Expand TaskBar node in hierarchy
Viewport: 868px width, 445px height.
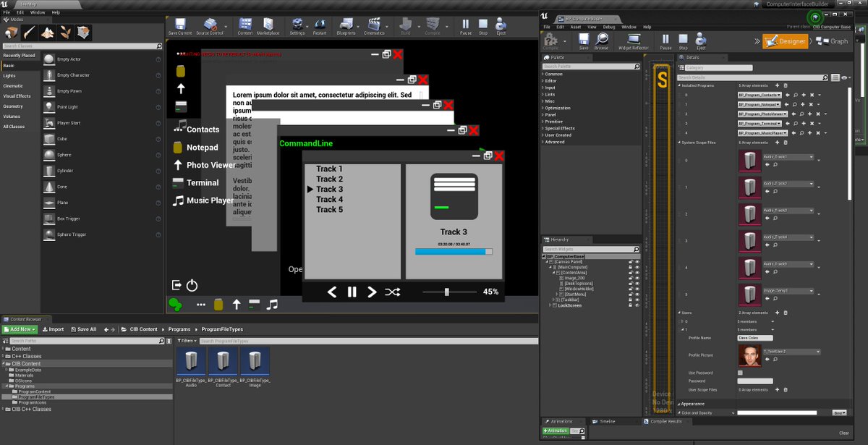click(x=555, y=300)
